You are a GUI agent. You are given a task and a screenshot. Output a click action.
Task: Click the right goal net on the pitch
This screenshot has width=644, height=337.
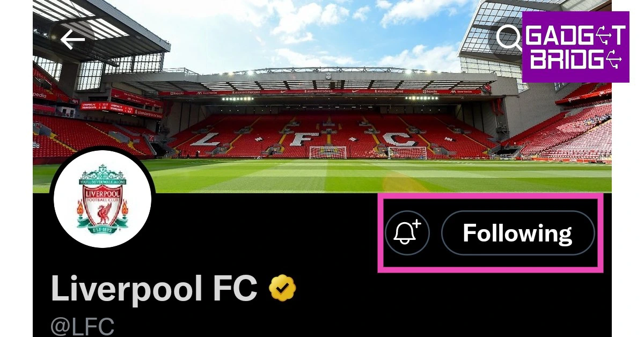[408, 152]
